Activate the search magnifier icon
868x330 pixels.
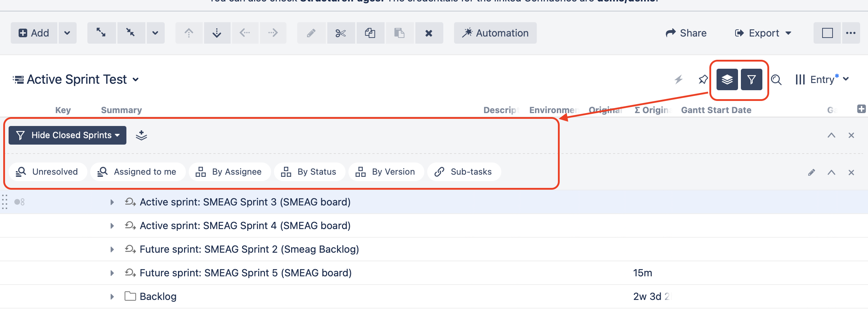(x=776, y=79)
